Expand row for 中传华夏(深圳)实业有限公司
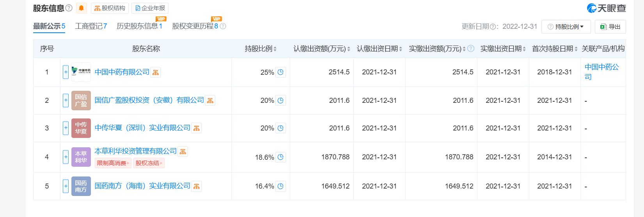The image size is (644, 217). tap(66, 128)
